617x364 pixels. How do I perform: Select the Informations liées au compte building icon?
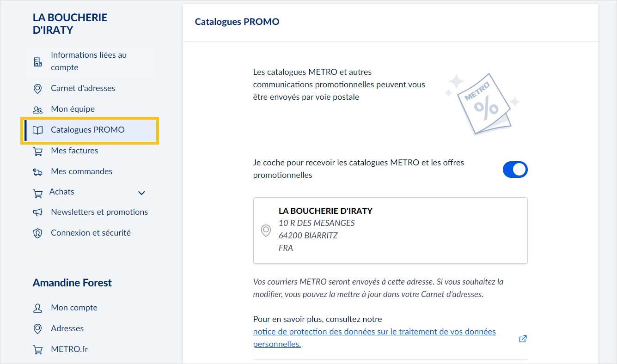[37, 61]
